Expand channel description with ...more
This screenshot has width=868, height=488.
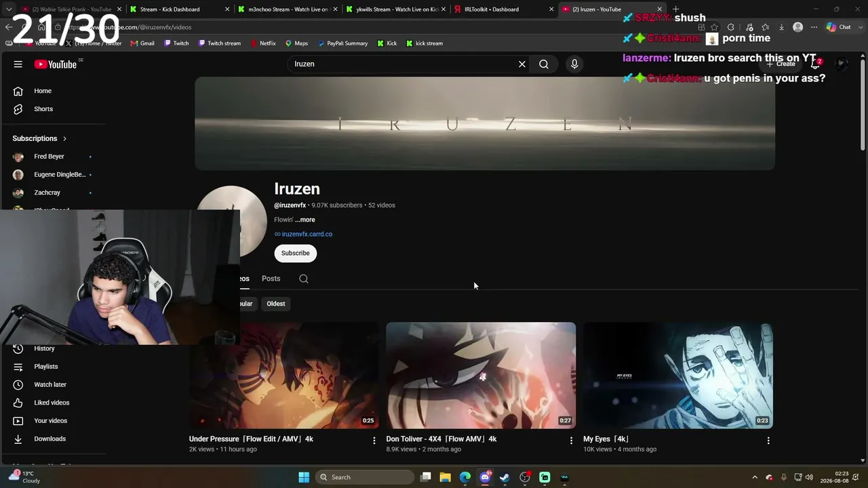click(x=305, y=220)
